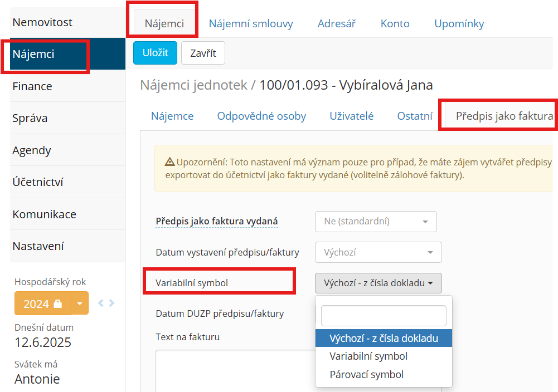The height and width of the screenshot is (392, 558).
Task: Click the Datum DUZP předpisu/faktury label
Action: click(220, 314)
